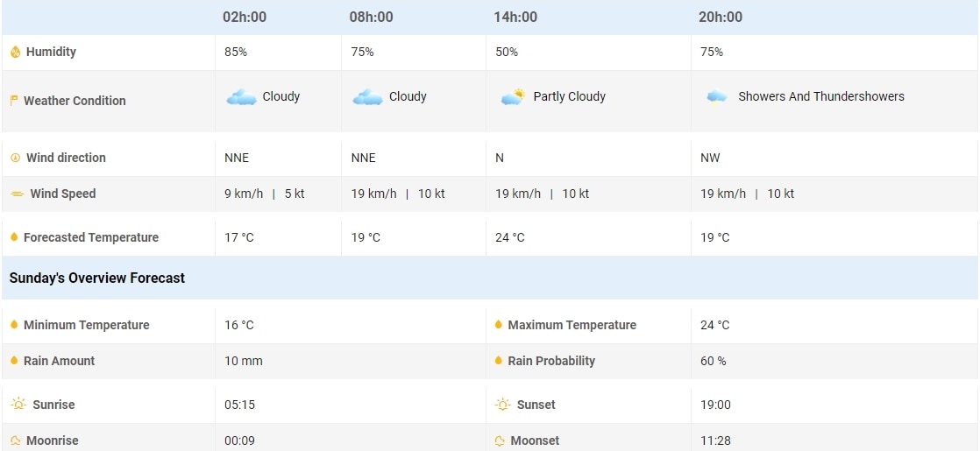Image resolution: width=980 pixels, height=451 pixels.
Task: Click the partly cloudy icon at 14h:00
Action: [x=513, y=97]
